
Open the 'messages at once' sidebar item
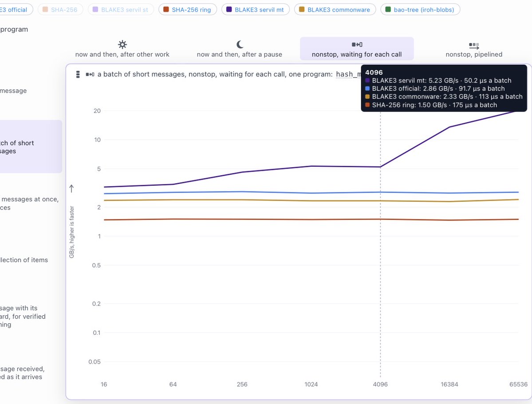coord(30,203)
